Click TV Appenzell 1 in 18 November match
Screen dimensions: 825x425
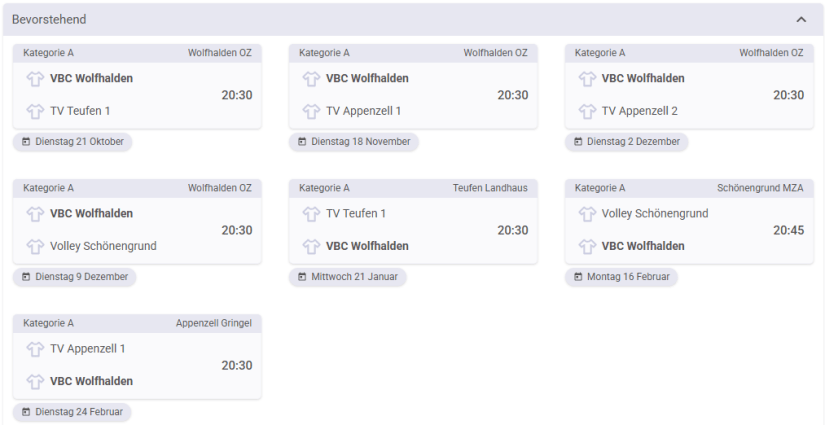click(363, 111)
